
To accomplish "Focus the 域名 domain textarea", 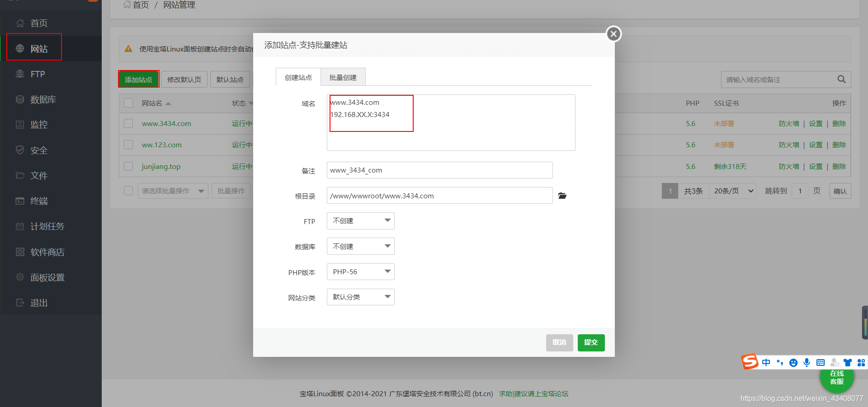I will (451, 122).
